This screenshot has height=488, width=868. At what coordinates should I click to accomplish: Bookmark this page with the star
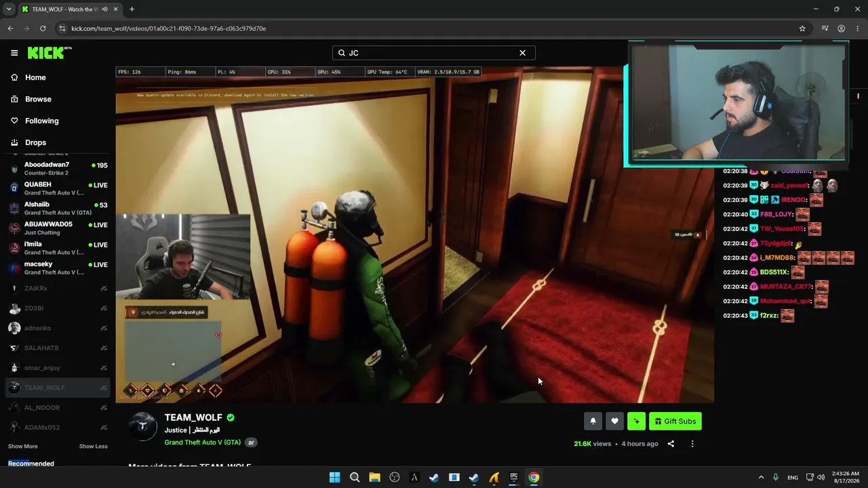[x=802, y=28]
